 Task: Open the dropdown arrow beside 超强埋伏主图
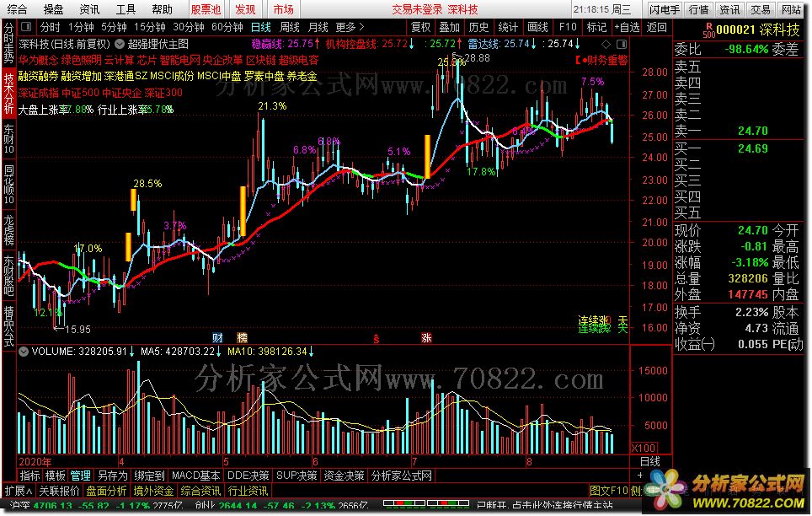click(x=120, y=45)
